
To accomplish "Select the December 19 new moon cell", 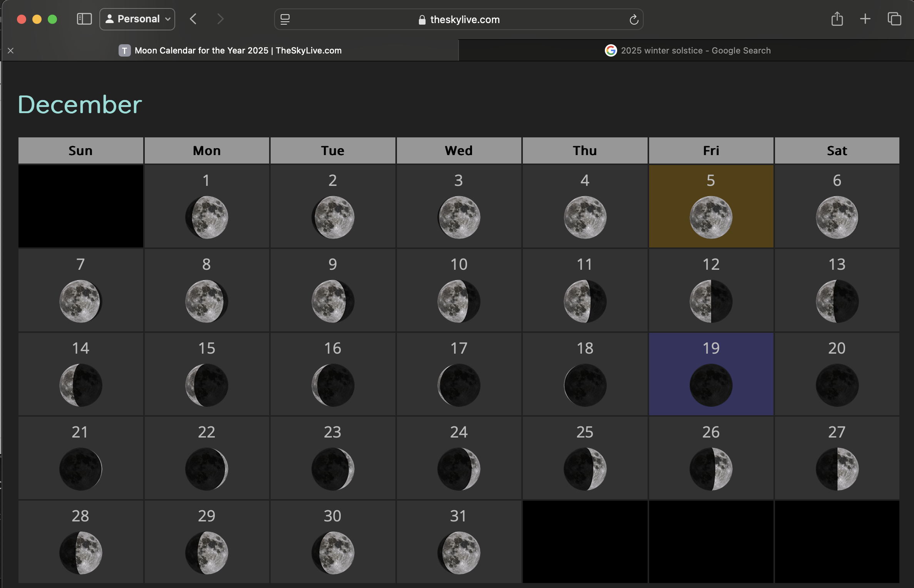I will tap(711, 374).
